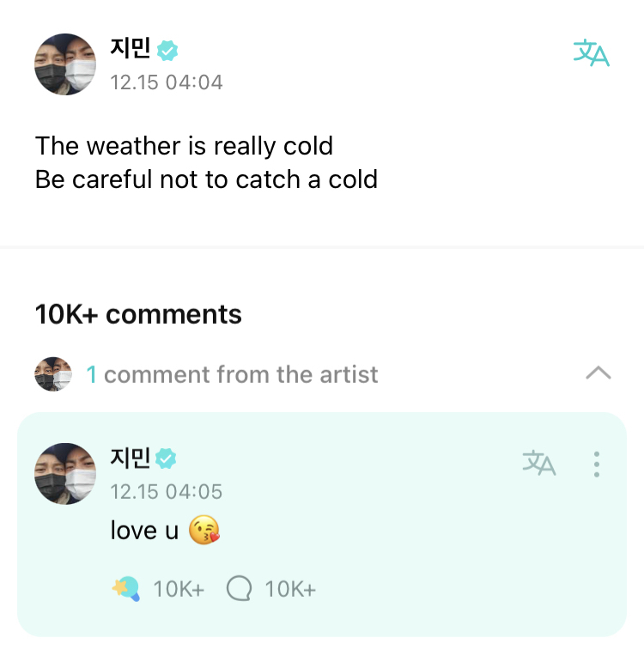Open the post author's profile picture
The image size is (644, 650).
(65, 65)
